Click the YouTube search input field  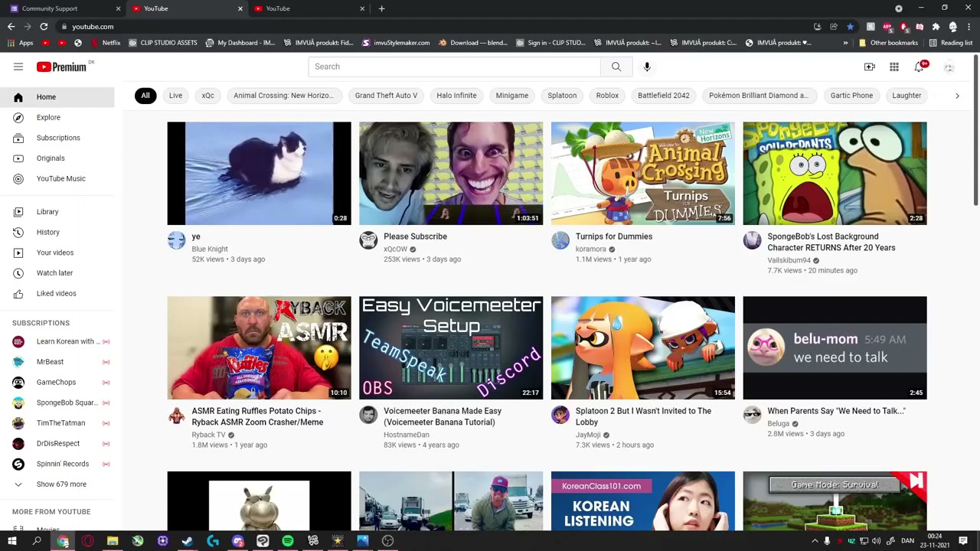(x=455, y=67)
